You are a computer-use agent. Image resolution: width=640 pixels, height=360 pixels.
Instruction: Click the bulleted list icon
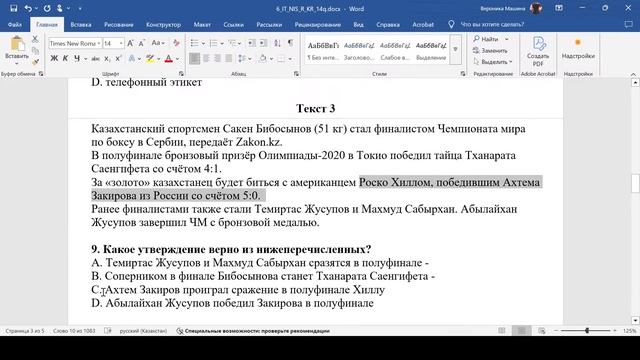click(194, 43)
